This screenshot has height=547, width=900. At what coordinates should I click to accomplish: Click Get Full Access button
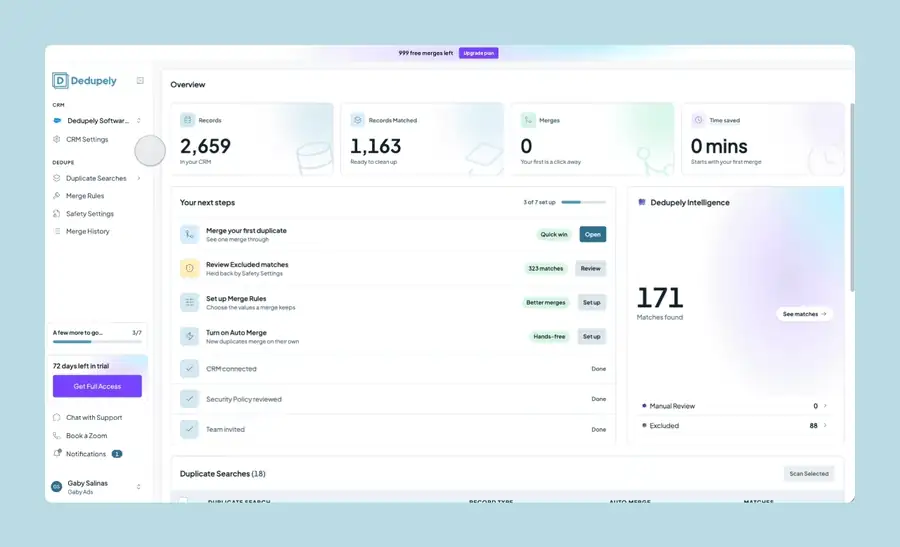point(97,386)
